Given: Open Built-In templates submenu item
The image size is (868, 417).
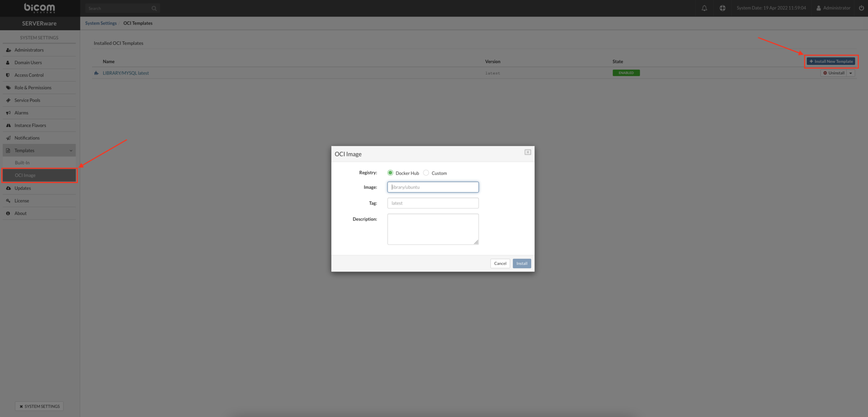Looking at the screenshot, I should [x=22, y=163].
